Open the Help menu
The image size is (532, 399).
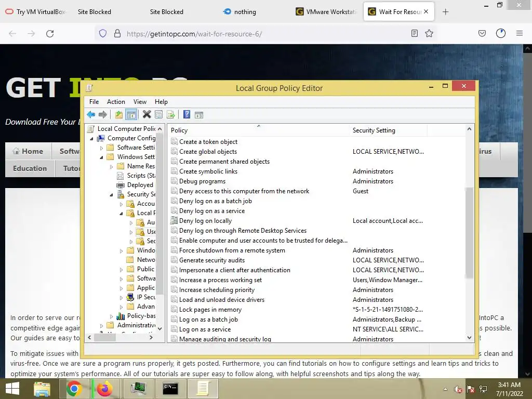[x=161, y=102]
